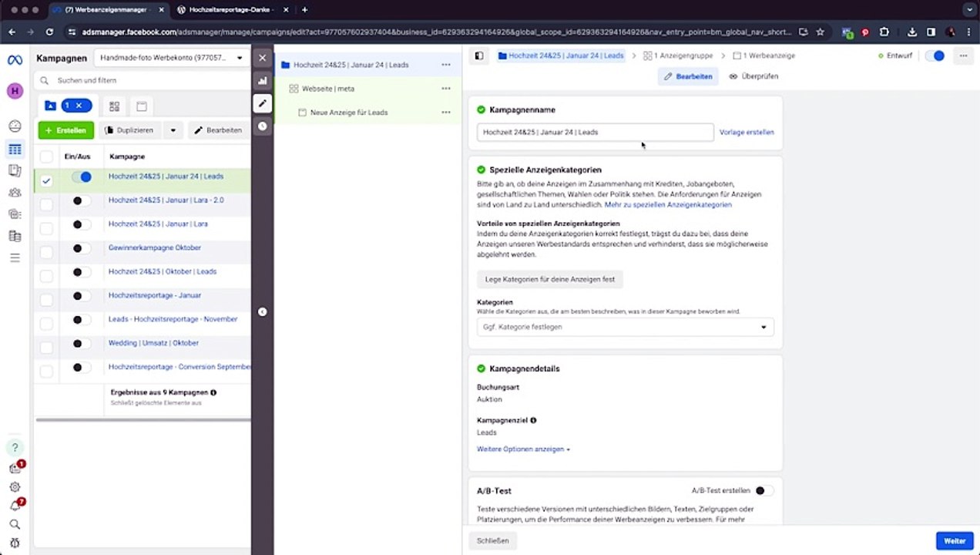Click into the Kampagnenname text field

(x=595, y=133)
